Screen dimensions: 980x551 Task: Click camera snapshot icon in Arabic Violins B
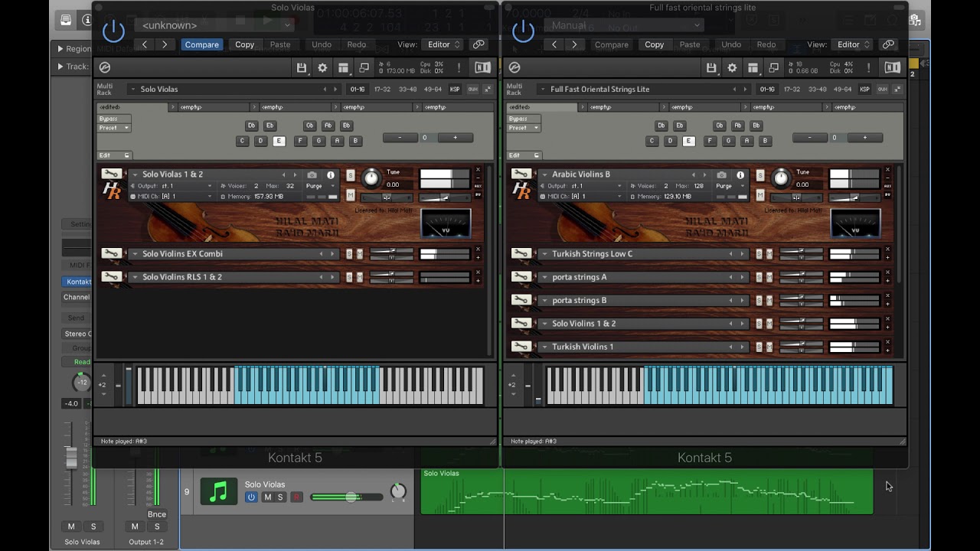pos(722,174)
